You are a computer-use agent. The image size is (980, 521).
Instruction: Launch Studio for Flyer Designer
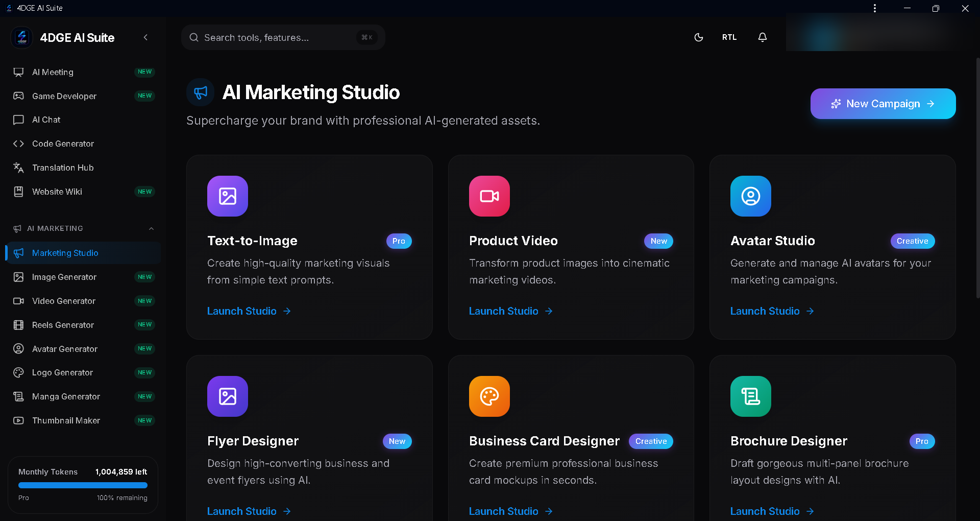tap(249, 511)
